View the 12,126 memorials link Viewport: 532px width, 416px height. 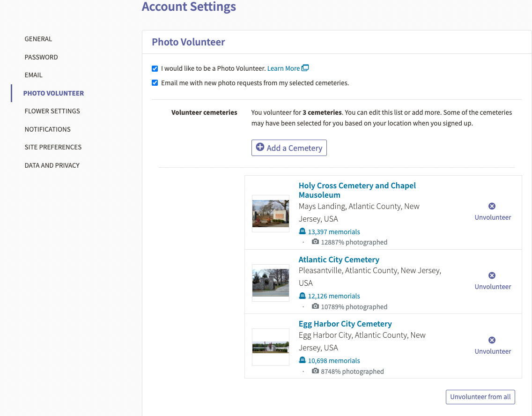tap(334, 296)
